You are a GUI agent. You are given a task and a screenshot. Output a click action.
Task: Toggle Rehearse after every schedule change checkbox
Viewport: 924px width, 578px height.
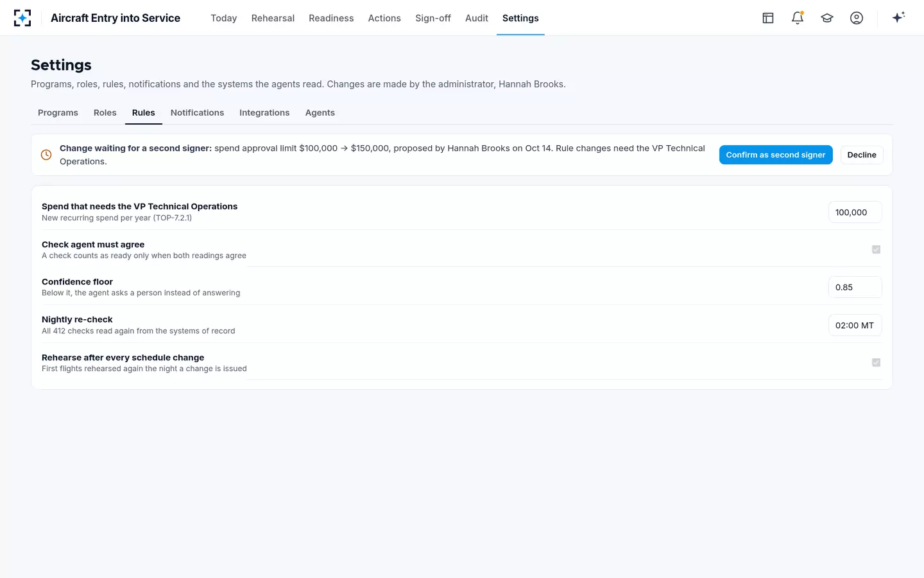tap(876, 362)
